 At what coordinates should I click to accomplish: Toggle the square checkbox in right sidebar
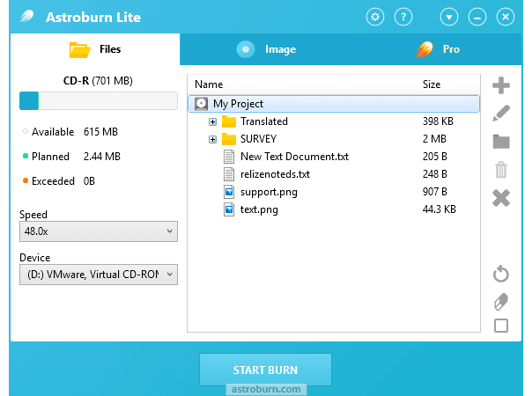(501, 326)
